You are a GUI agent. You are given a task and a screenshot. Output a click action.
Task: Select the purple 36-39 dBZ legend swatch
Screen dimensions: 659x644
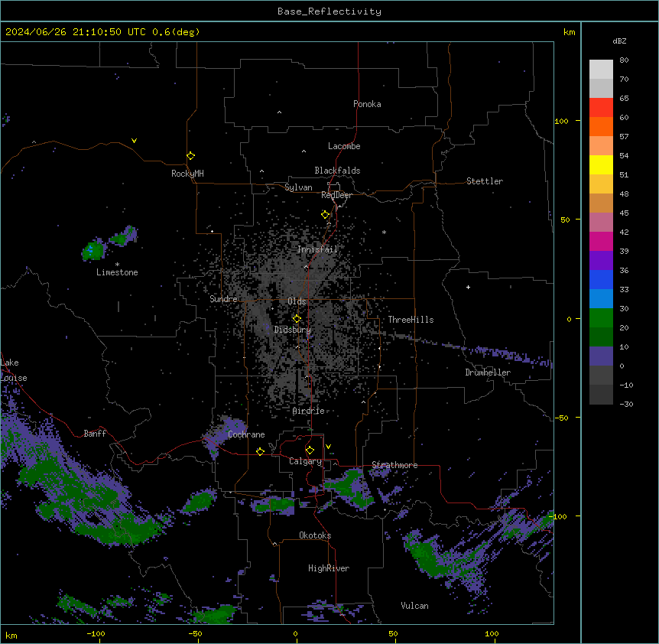pyautogui.click(x=601, y=261)
